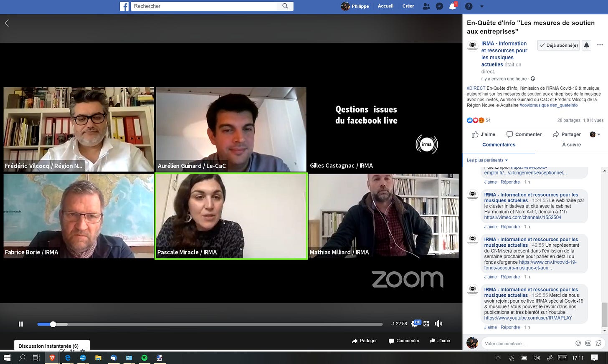Go back with the arrow above the video
Screen dimensions: 608x364
point(7,23)
